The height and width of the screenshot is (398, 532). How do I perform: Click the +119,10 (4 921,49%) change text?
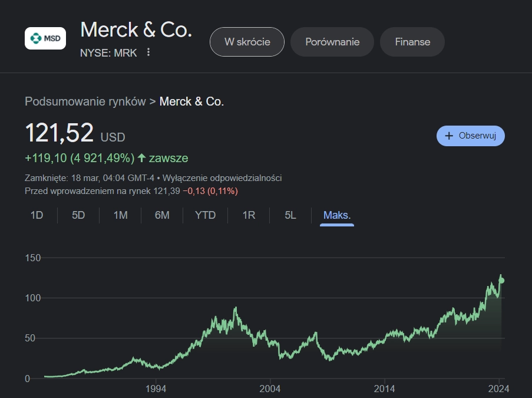[x=80, y=158]
